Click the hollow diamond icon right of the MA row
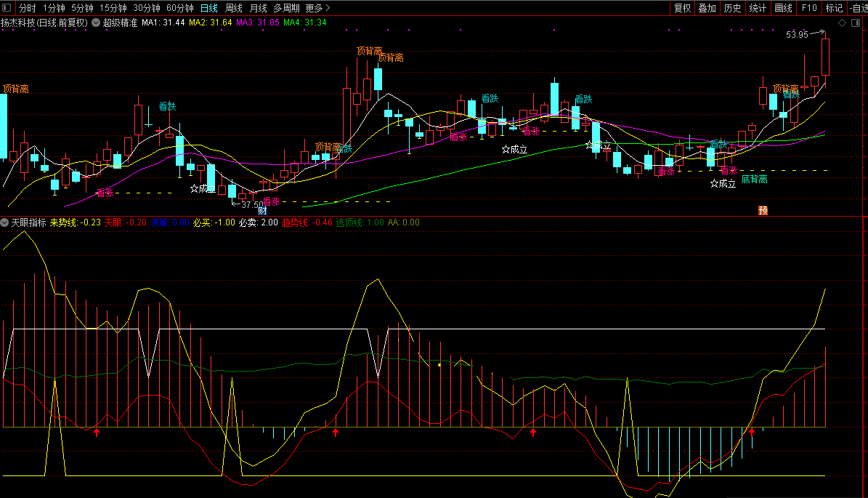868x498 pixels. 842,23
